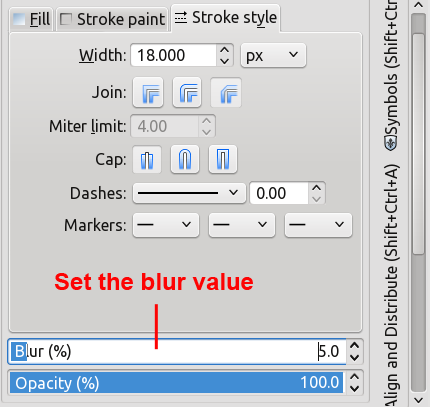Open the px unit dropdown
Viewport: 430px width, 407px height.
273,55
